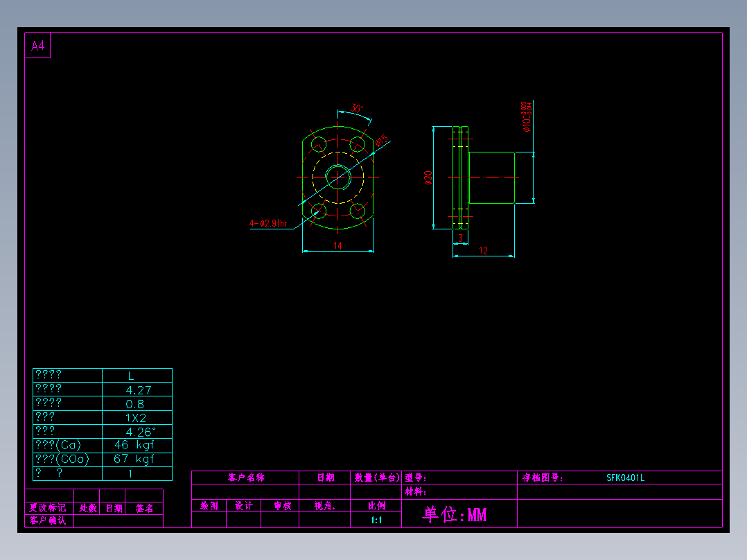Select the 0.8 table value
This screenshot has width=747, height=560.
(x=135, y=404)
